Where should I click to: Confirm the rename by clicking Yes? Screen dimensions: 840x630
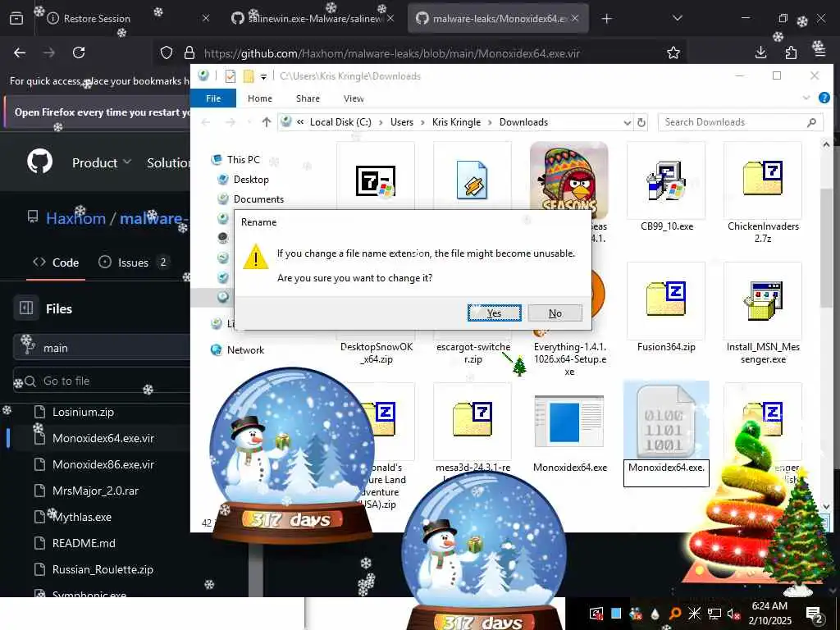click(494, 313)
